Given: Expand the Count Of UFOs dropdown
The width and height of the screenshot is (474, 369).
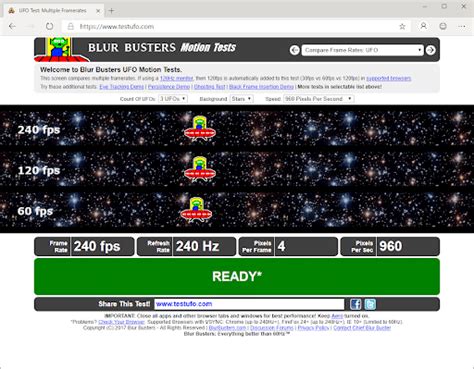Looking at the screenshot, I should (x=173, y=99).
